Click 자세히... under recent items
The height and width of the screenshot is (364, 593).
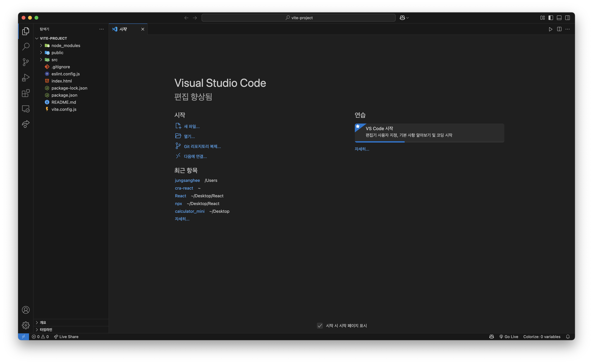182,219
